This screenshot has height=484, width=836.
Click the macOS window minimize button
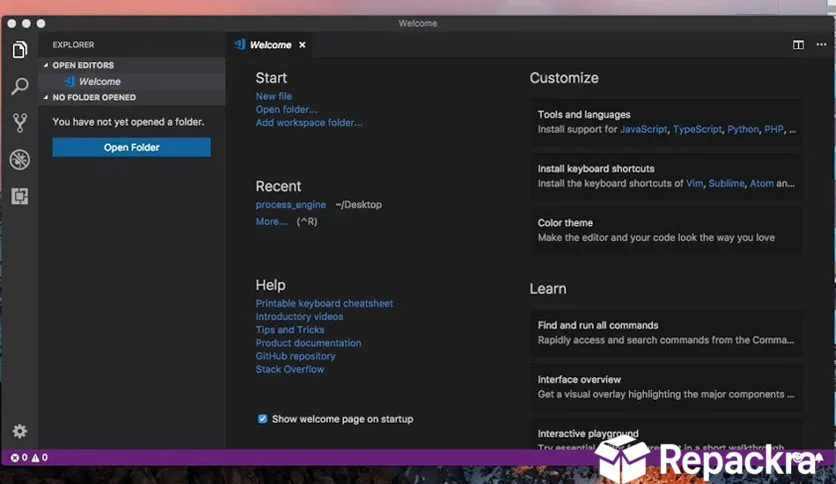pyautogui.click(x=26, y=23)
